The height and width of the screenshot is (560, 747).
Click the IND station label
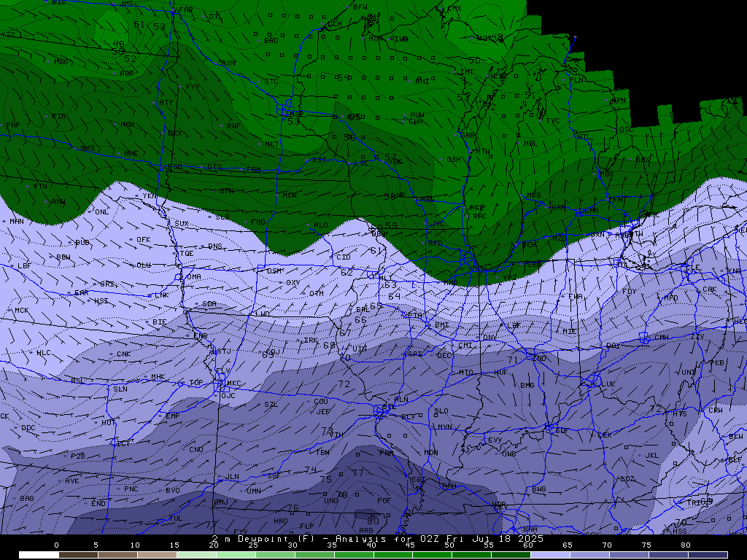click(540, 359)
